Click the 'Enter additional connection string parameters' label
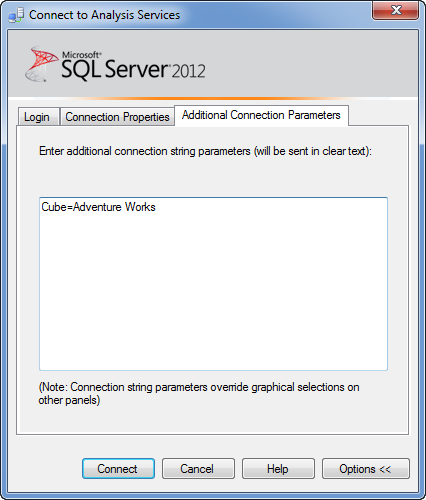This screenshot has height=500, width=426. [x=205, y=151]
